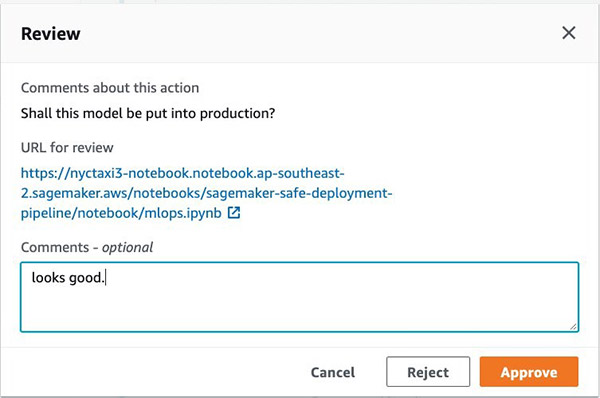Focus the Comments optional text area
Screen dimensions: 600x398
pos(299,297)
